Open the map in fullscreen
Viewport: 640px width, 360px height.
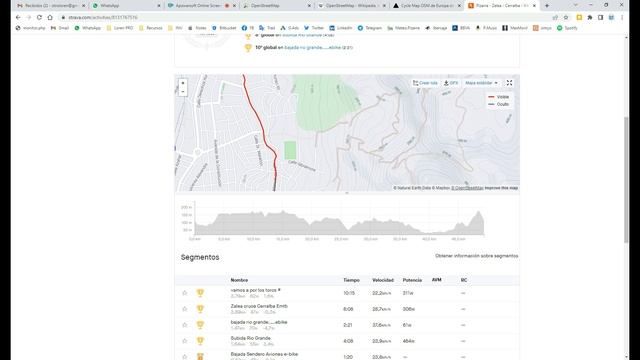509,83
